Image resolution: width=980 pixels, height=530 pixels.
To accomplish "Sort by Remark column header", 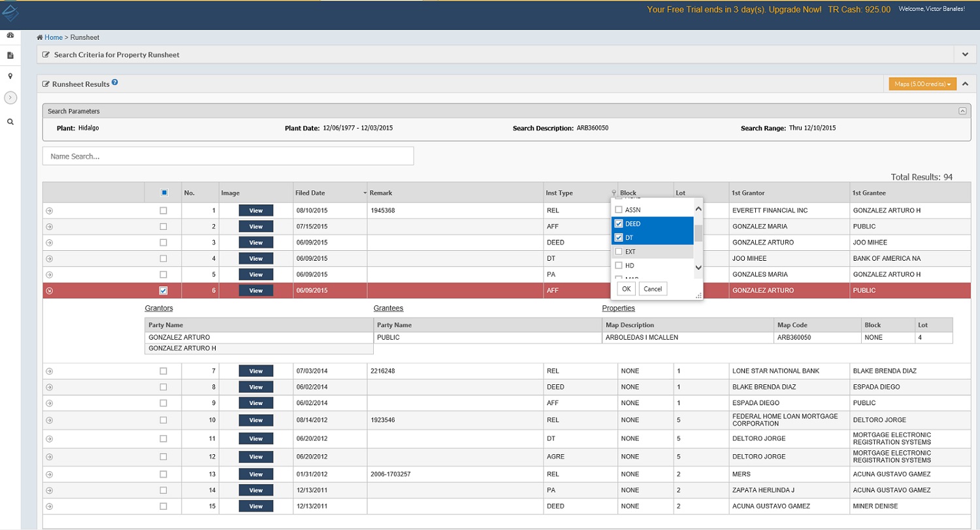I will (x=380, y=193).
